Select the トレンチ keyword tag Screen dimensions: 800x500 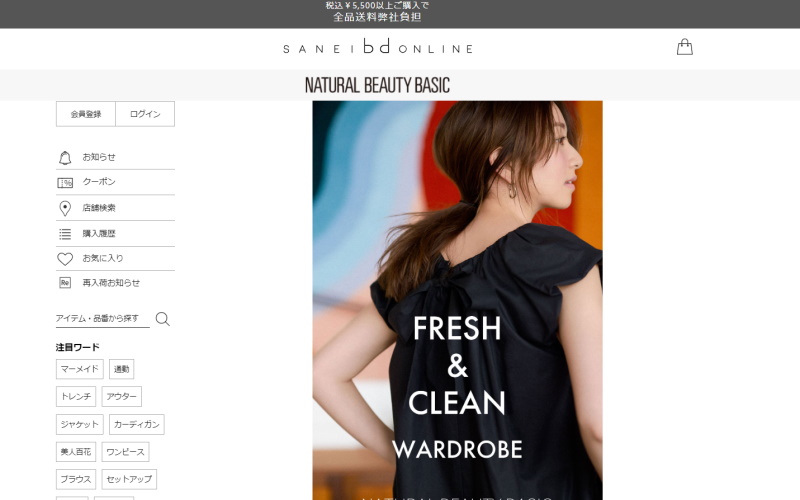(x=76, y=397)
